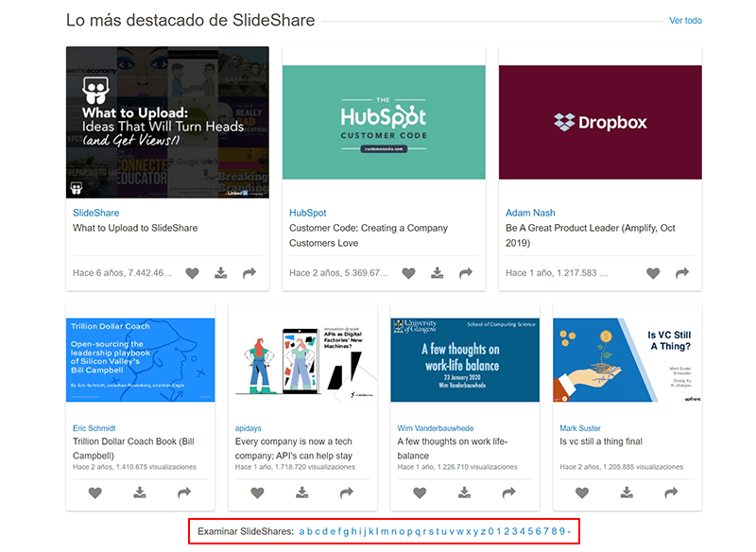756x552 pixels.
Task: Like the HubSpot Customer Code presentation
Action: (408, 273)
